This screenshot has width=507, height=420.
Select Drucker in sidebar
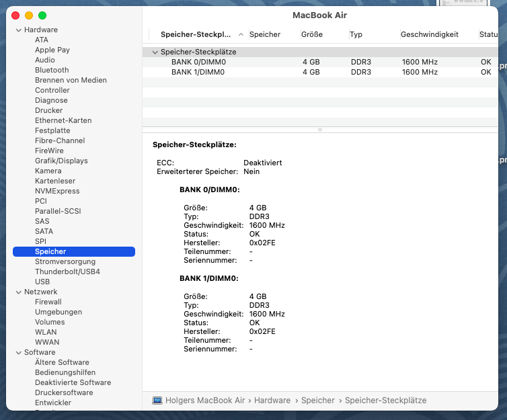(x=49, y=110)
